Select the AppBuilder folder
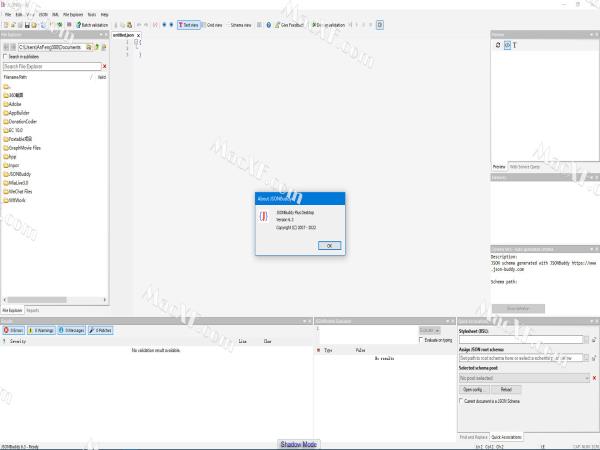 (x=16, y=113)
